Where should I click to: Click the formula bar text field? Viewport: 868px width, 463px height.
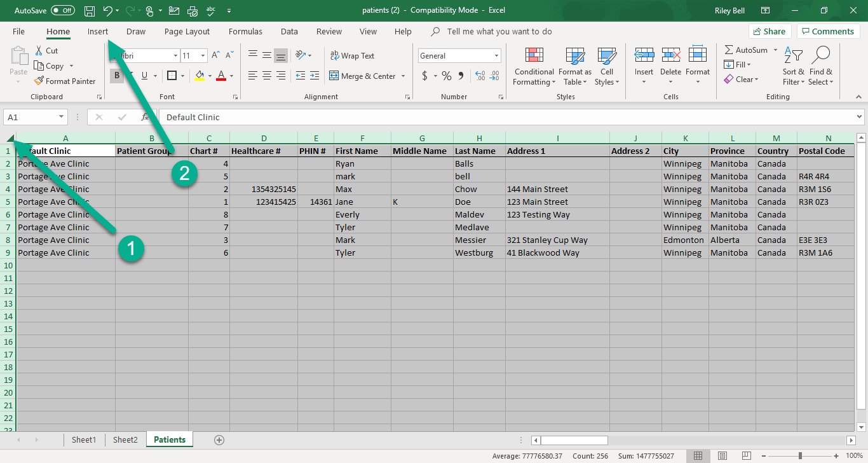(x=506, y=117)
